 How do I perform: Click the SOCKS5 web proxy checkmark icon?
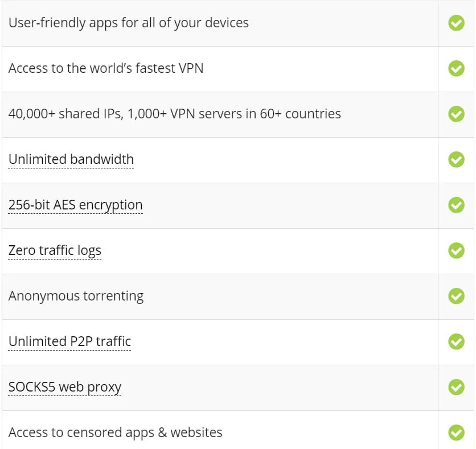click(x=456, y=387)
